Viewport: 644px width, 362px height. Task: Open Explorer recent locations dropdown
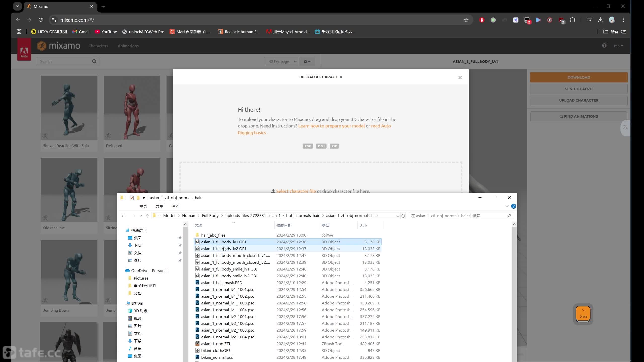pos(141,216)
